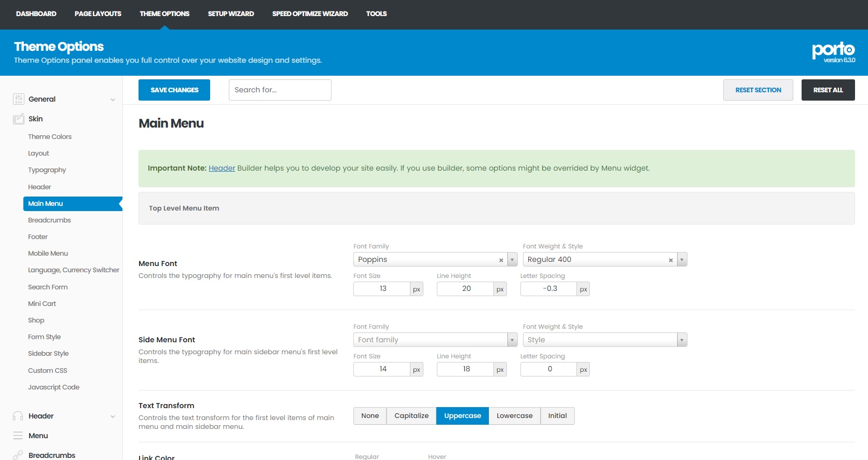Click the Skin section icon
The width and height of the screenshot is (868, 460).
(19, 119)
